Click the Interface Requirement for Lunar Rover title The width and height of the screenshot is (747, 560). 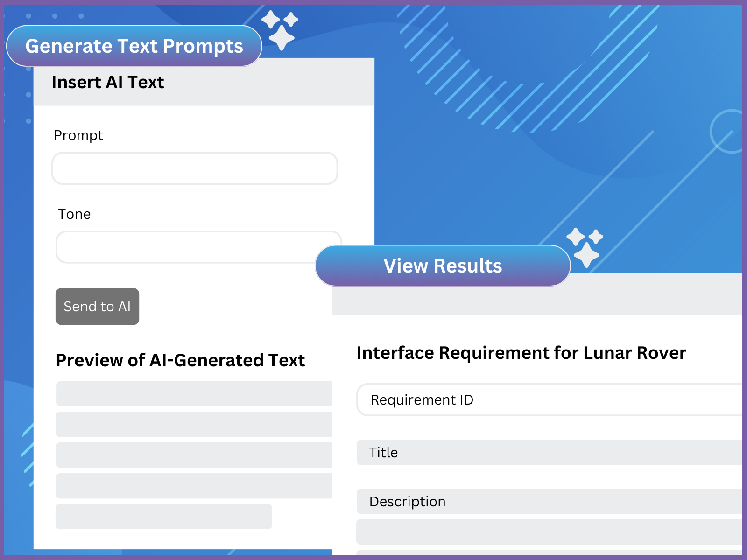(521, 353)
